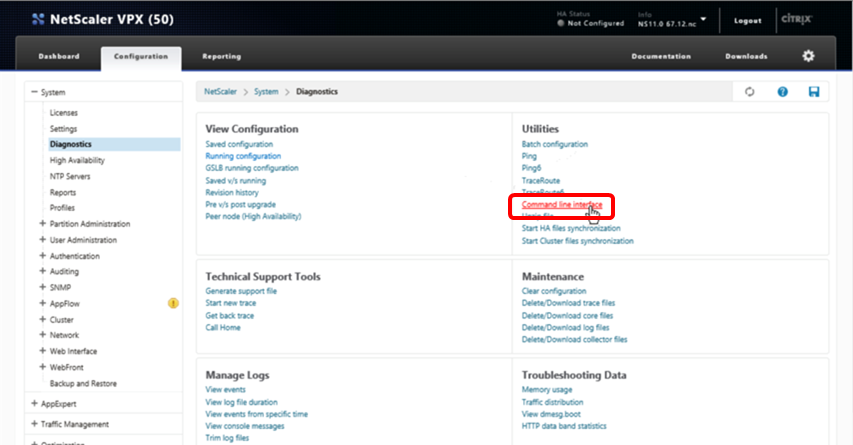
Task: Open Pre v/s post upgrade link
Action: coord(240,205)
